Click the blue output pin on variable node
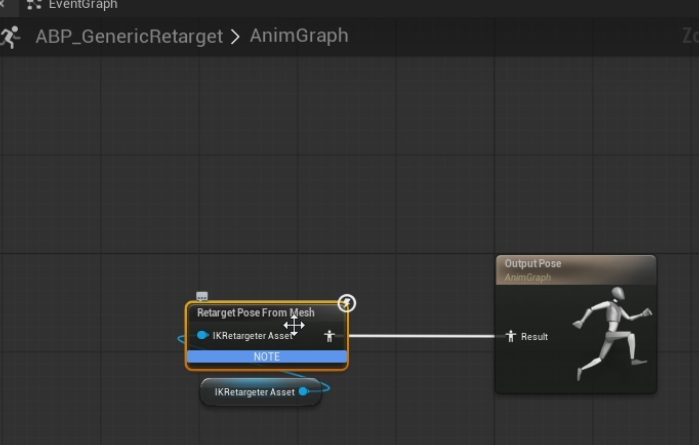The width and height of the screenshot is (699, 445). point(303,392)
